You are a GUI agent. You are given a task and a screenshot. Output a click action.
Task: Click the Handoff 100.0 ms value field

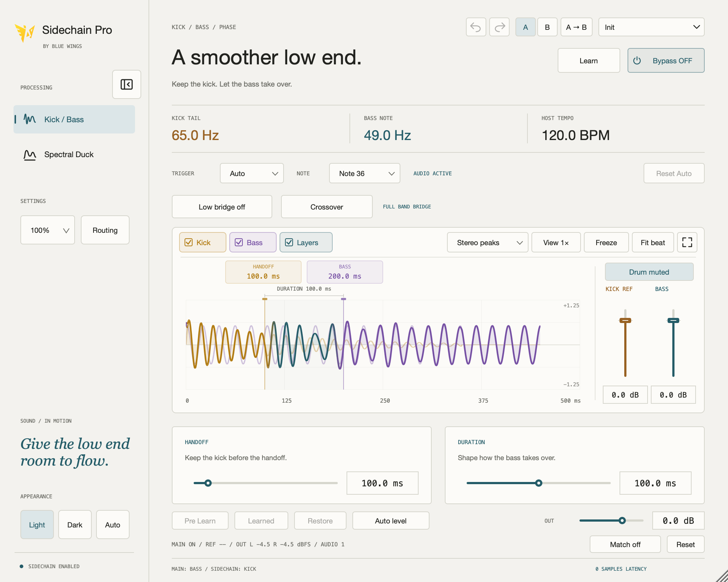tap(383, 483)
